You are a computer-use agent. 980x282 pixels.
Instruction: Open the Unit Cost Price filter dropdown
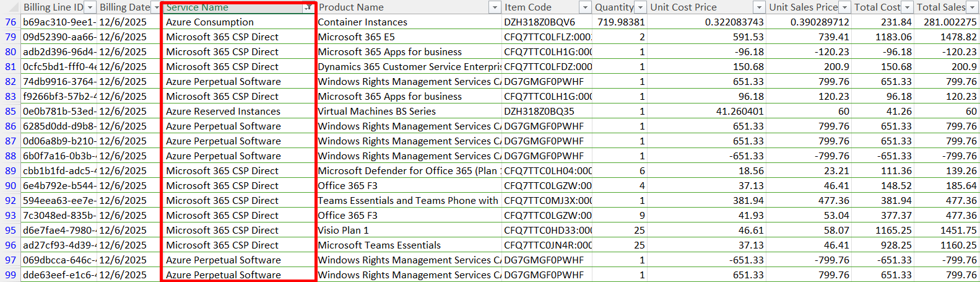[x=759, y=7]
